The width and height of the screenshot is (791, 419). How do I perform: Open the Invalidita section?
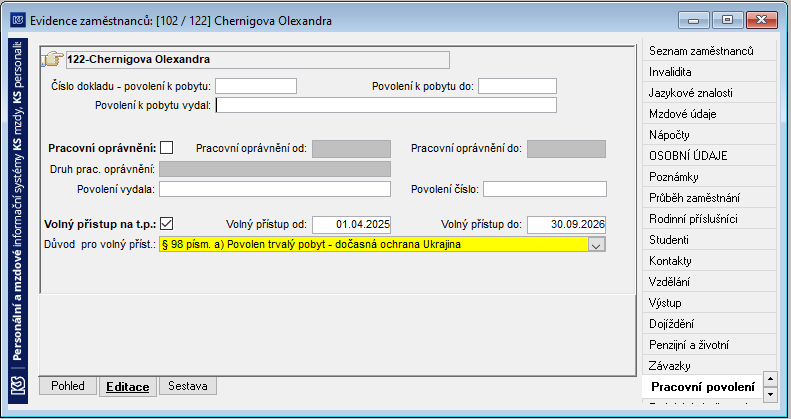click(709, 72)
